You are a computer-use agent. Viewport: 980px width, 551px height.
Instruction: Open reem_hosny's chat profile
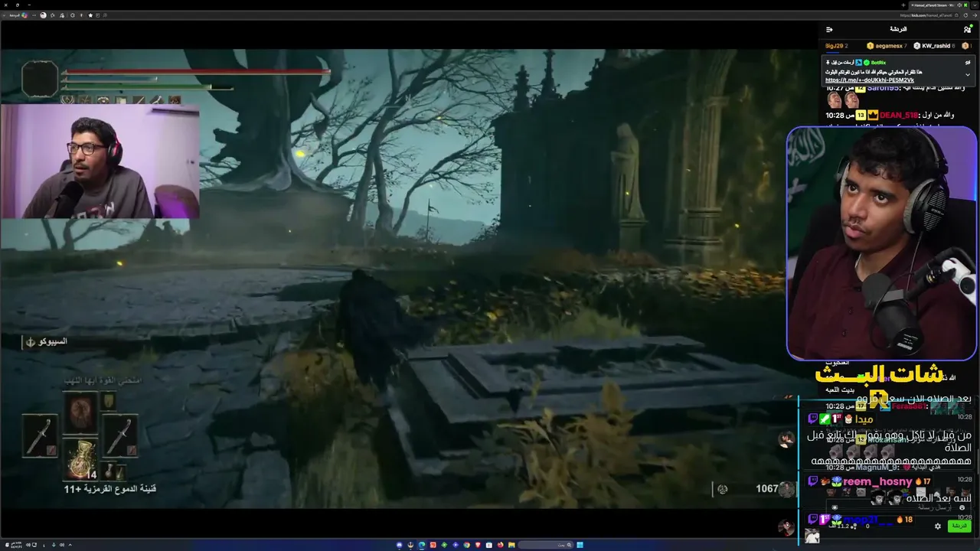(877, 481)
